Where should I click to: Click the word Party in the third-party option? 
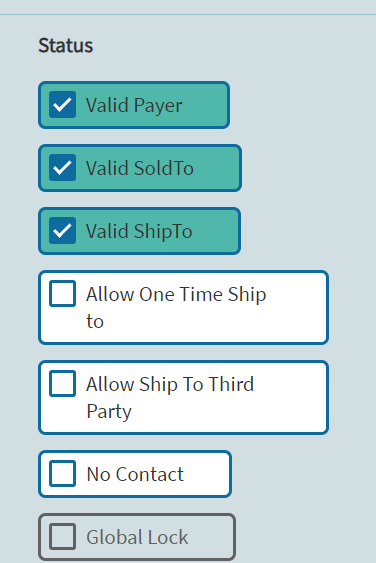(x=109, y=412)
